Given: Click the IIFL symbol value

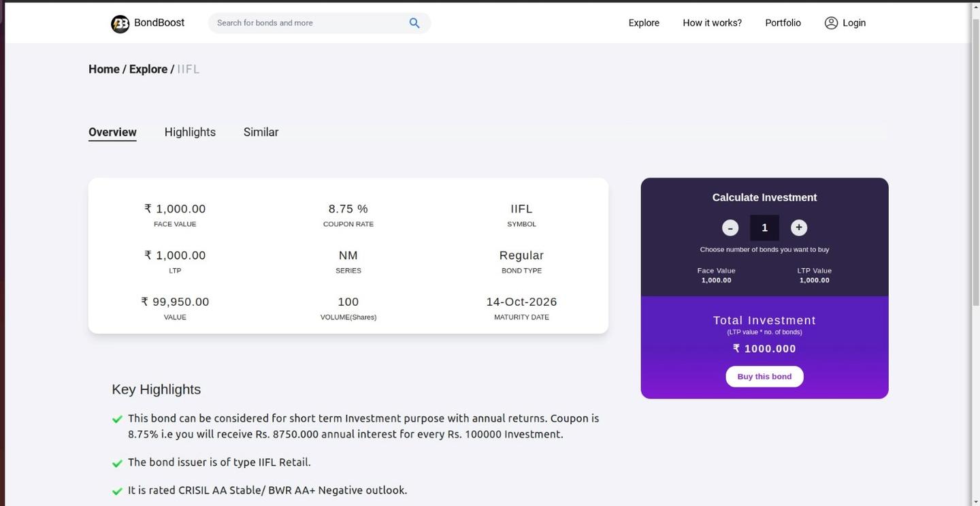Looking at the screenshot, I should click(x=521, y=209).
